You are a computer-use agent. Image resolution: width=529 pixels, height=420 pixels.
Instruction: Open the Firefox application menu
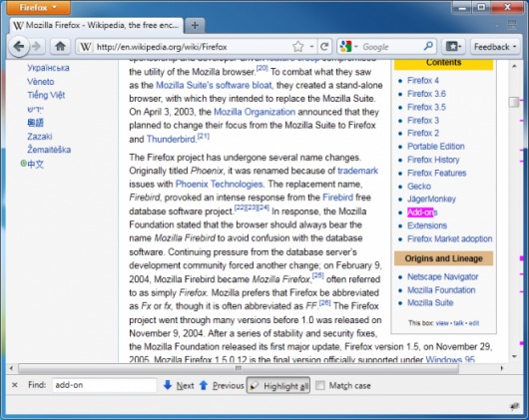(38, 7)
